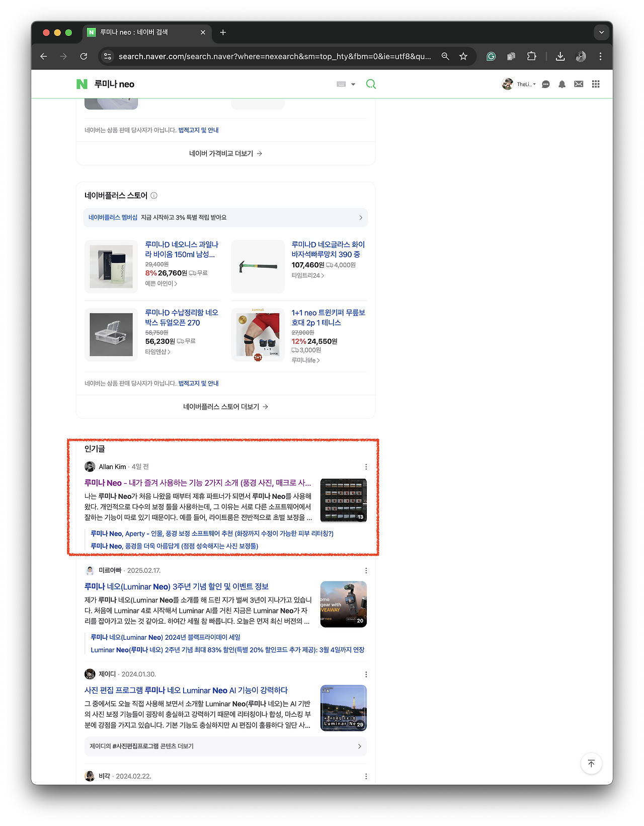Open 루미나D 수납정리함 네오박스 product
The height and width of the screenshot is (826, 644).
click(x=182, y=318)
